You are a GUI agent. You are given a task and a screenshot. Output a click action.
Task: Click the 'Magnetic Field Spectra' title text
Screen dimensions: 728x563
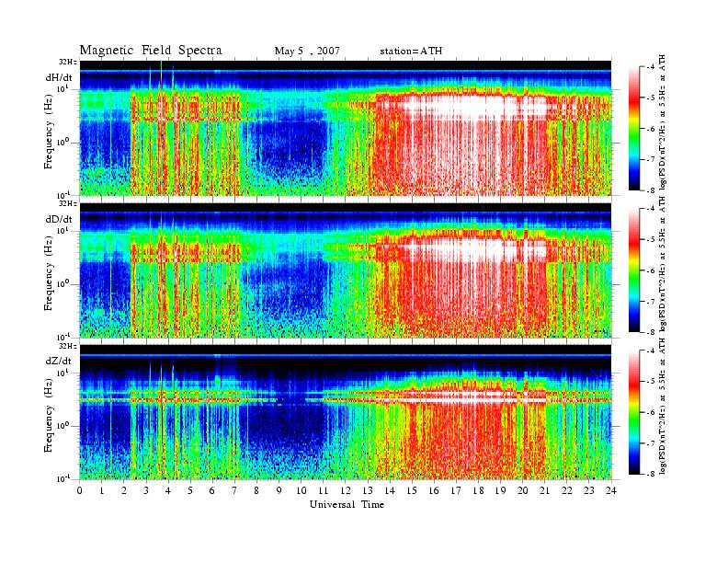coord(151,51)
